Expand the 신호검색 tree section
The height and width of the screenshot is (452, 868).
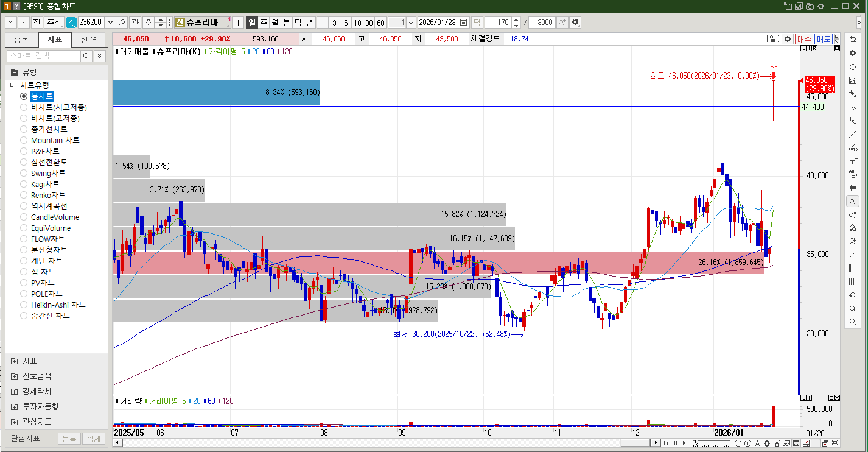click(x=14, y=376)
